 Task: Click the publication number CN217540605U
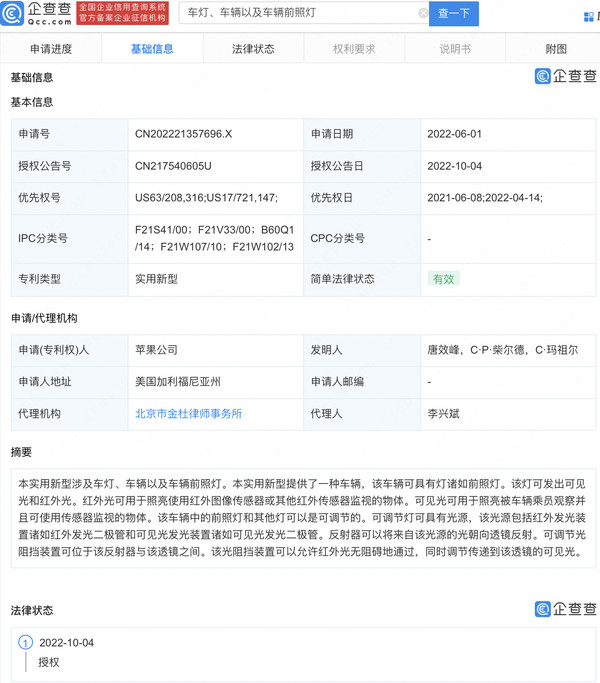point(173,166)
